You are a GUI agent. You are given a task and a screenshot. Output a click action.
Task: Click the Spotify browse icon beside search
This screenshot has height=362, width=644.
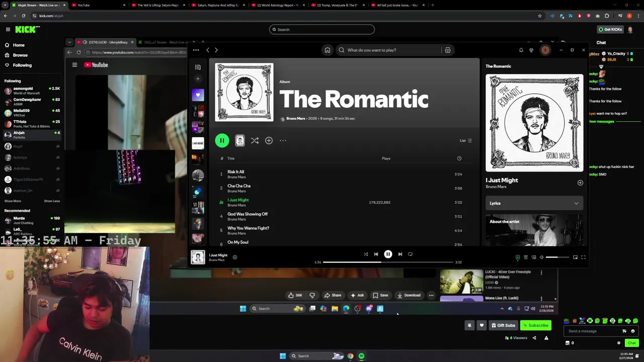(x=447, y=50)
